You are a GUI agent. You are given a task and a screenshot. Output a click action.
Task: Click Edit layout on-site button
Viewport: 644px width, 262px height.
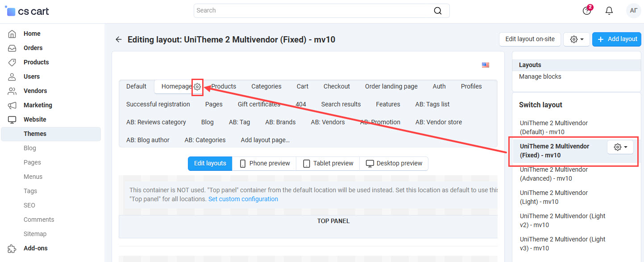pyautogui.click(x=530, y=39)
